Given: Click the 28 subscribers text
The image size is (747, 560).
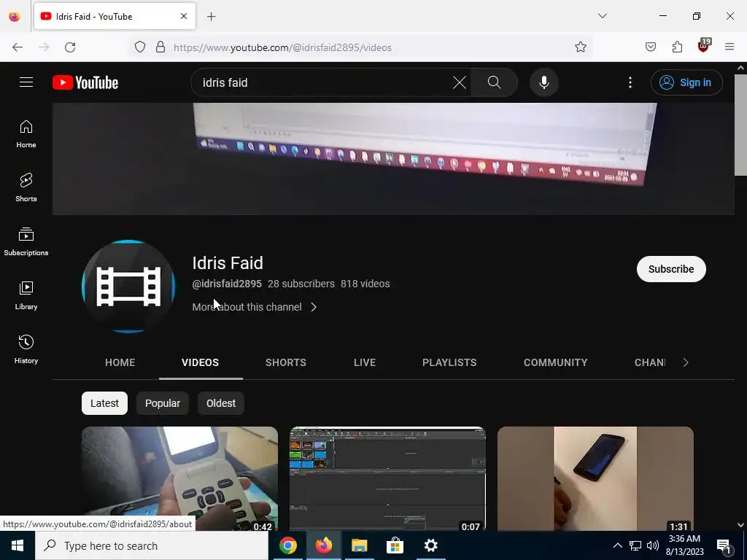Looking at the screenshot, I should click(x=301, y=284).
